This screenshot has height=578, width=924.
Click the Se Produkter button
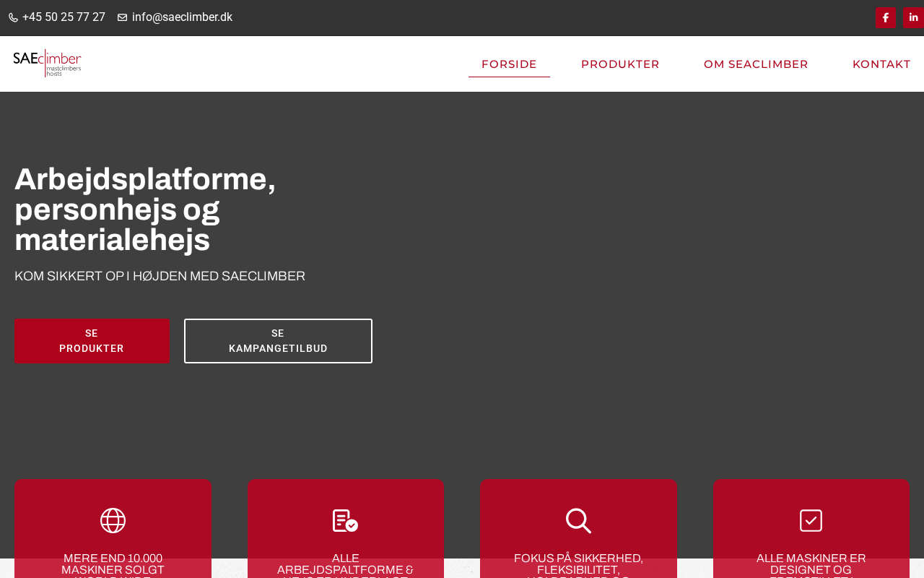coord(92,341)
